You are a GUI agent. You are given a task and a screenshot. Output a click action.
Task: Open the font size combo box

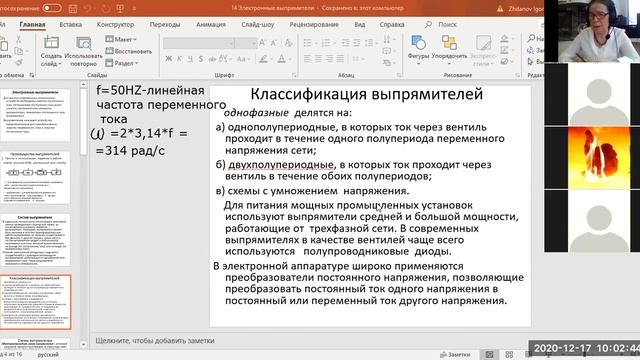(246, 43)
